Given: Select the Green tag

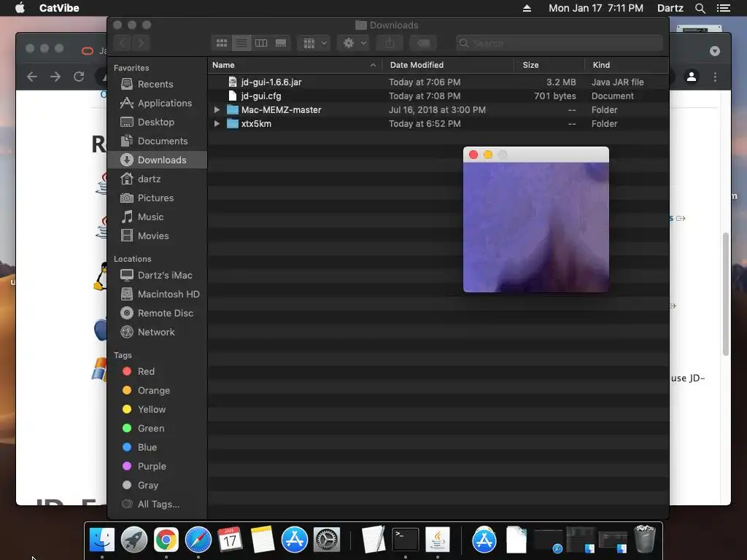Looking at the screenshot, I should pyautogui.click(x=158, y=429).
